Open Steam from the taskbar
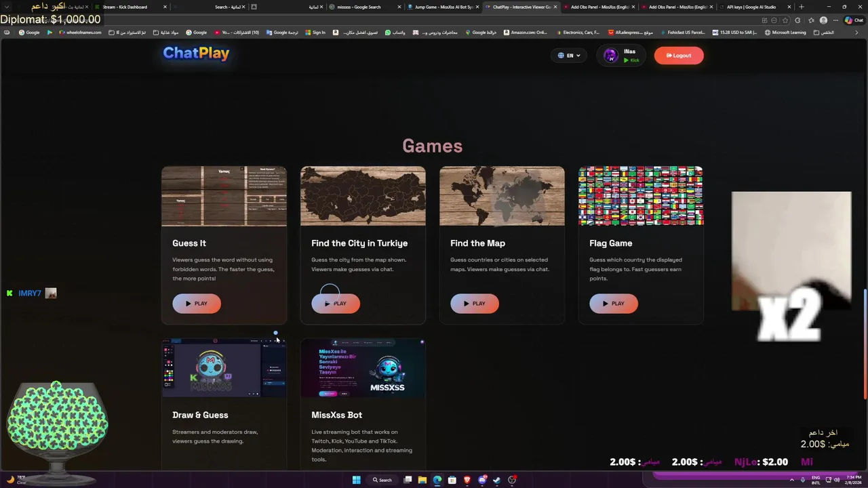Viewport: 868px width, 488px height. [x=497, y=480]
